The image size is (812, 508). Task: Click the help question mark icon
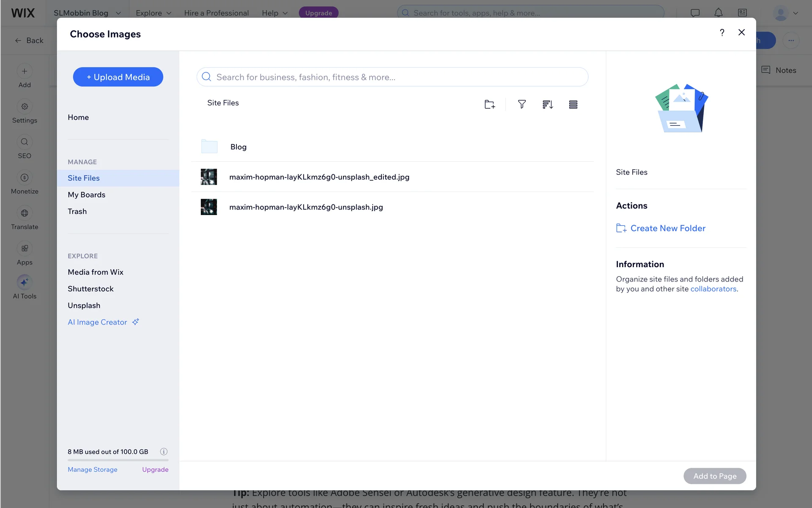pyautogui.click(x=722, y=33)
